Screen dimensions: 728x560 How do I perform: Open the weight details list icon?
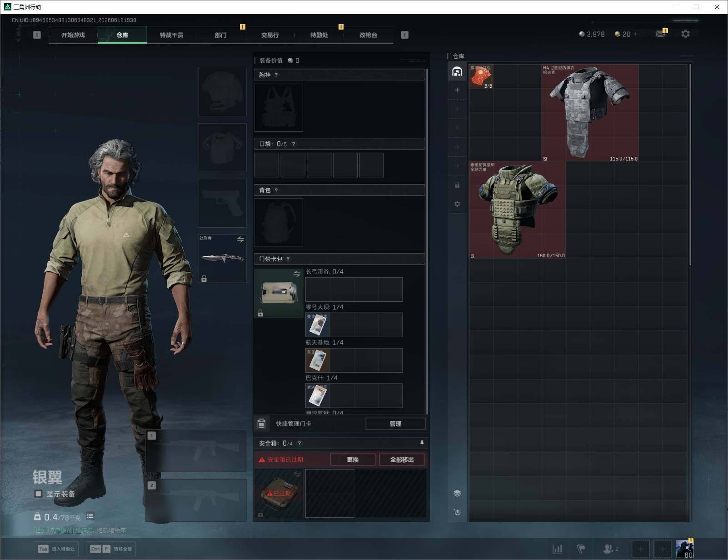pos(90,516)
